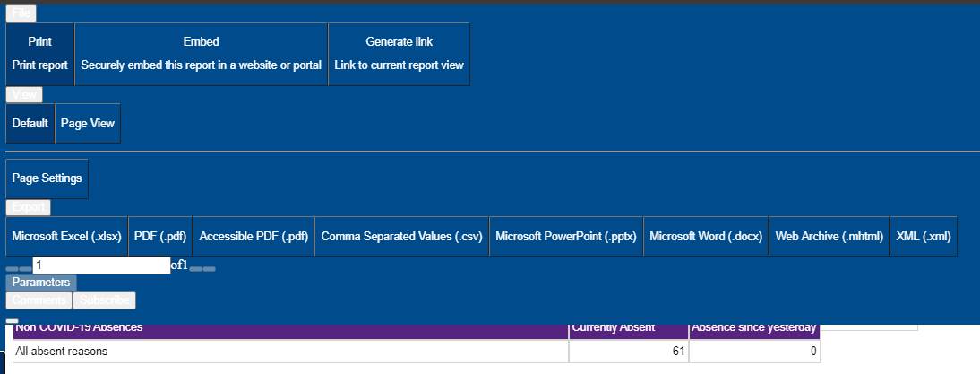The width and height of the screenshot is (980, 374).
Task: Export as Microsoft Excel (.xlsx)
Action: click(66, 237)
